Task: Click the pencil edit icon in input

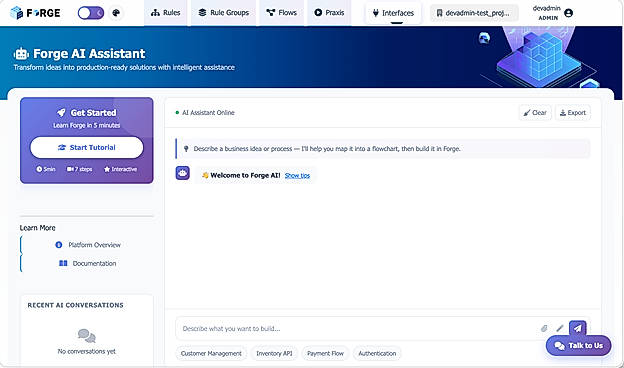Action: click(x=560, y=329)
